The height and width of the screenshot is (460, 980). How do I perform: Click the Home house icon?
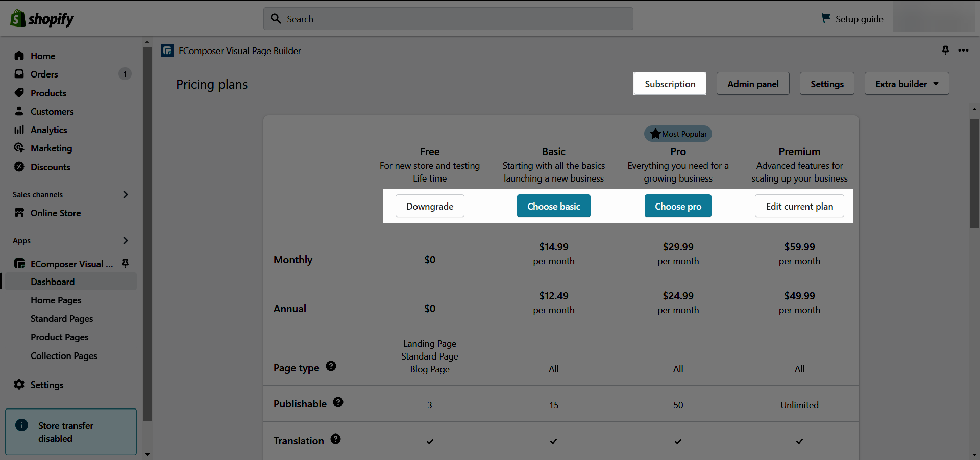19,56
